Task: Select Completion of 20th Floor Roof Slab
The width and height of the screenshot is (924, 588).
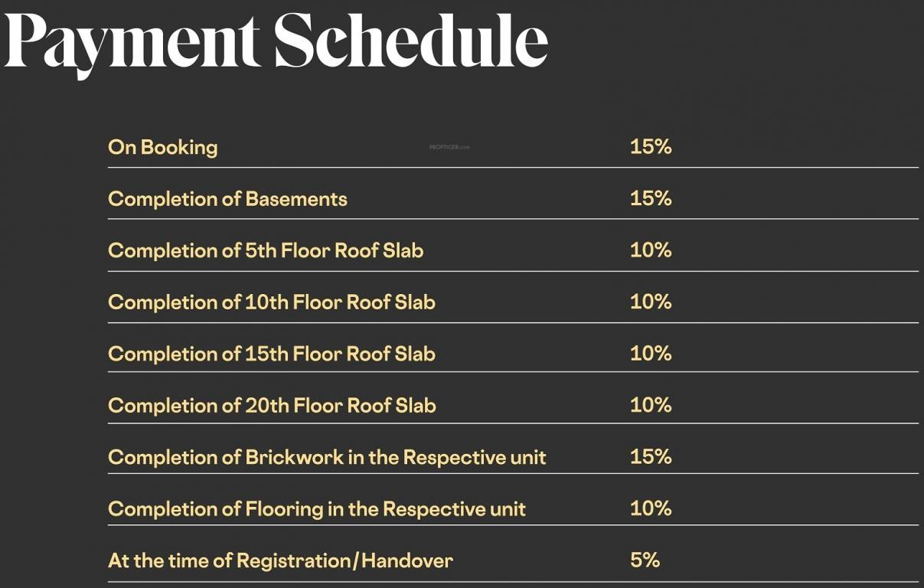Action: [x=271, y=406]
